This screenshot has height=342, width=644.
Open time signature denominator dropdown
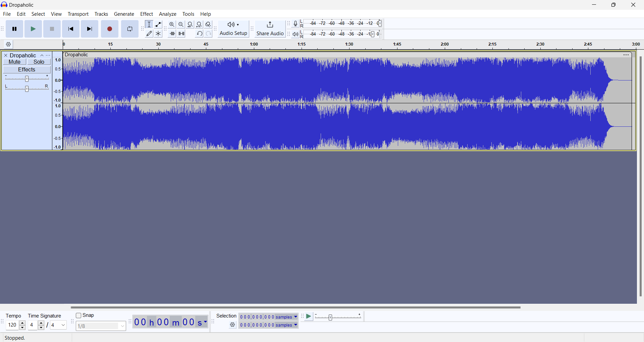[x=59, y=325]
